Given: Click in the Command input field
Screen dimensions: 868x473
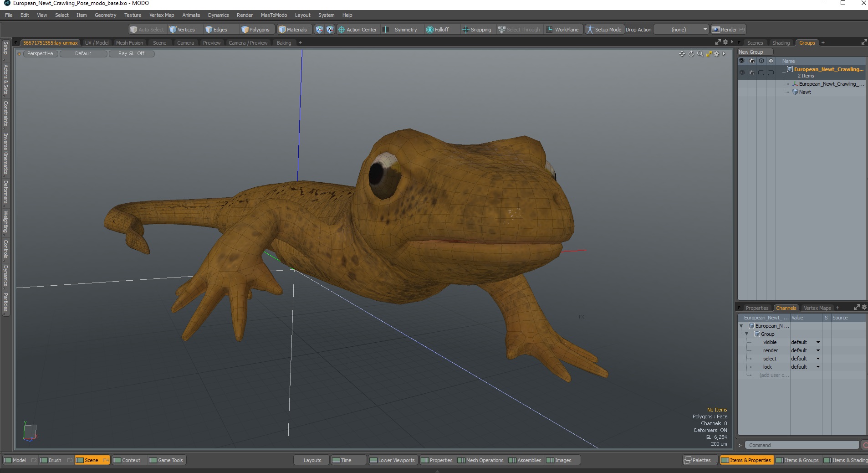Looking at the screenshot, I should click(x=802, y=445).
